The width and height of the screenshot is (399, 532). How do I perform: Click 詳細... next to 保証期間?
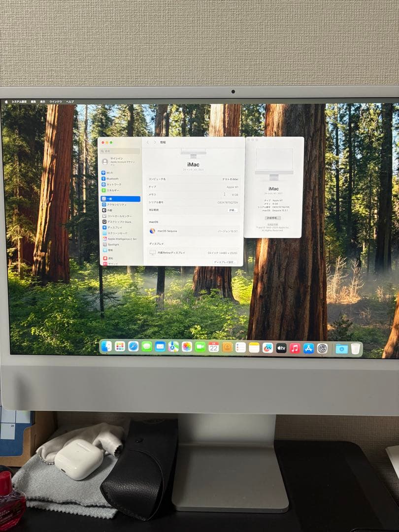(x=232, y=210)
